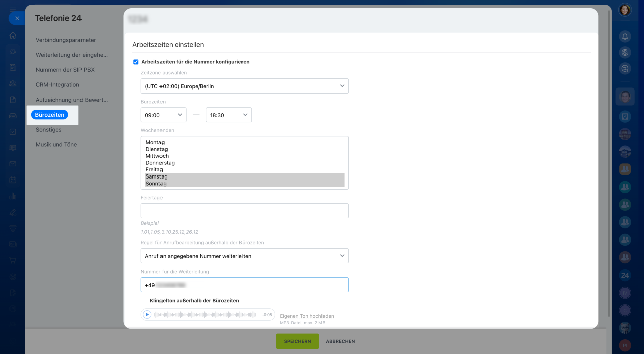This screenshot has width=644, height=354.
Task: Open the '24' chat icon in right bar
Action: click(x=625, y=275)
